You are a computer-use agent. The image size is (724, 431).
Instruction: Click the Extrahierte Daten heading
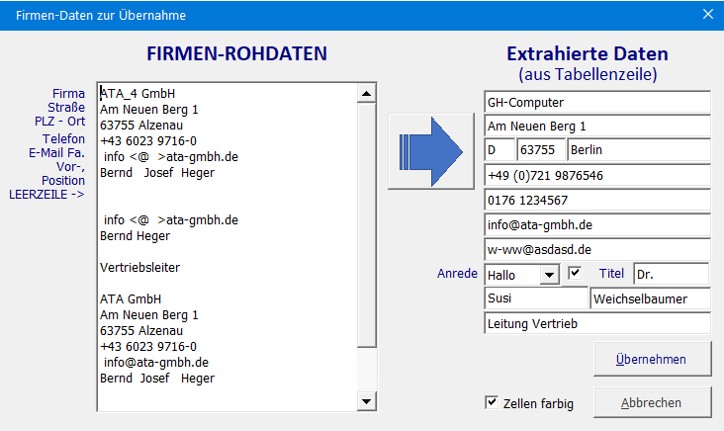587,54
